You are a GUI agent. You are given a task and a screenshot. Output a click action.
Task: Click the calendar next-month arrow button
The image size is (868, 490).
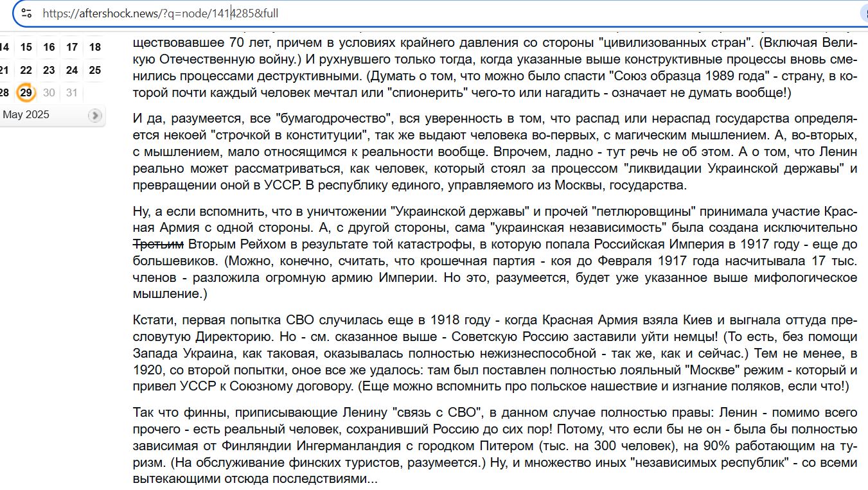tap(95, 116)
